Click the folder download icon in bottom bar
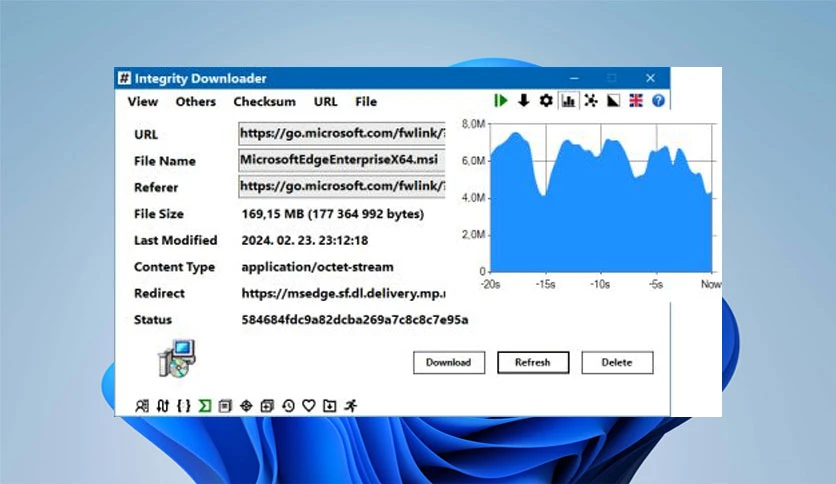This screenshot has width=836, height=484. click(x=329, y=406)
